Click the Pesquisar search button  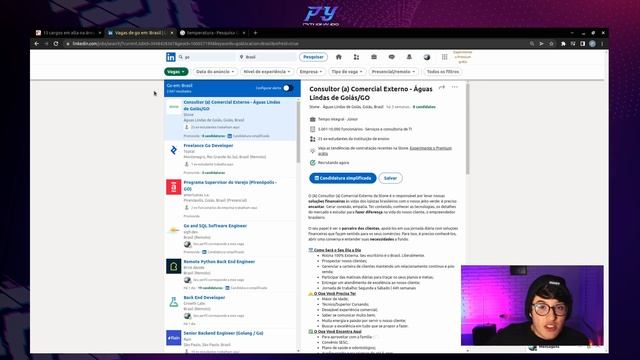click(313, 57)
